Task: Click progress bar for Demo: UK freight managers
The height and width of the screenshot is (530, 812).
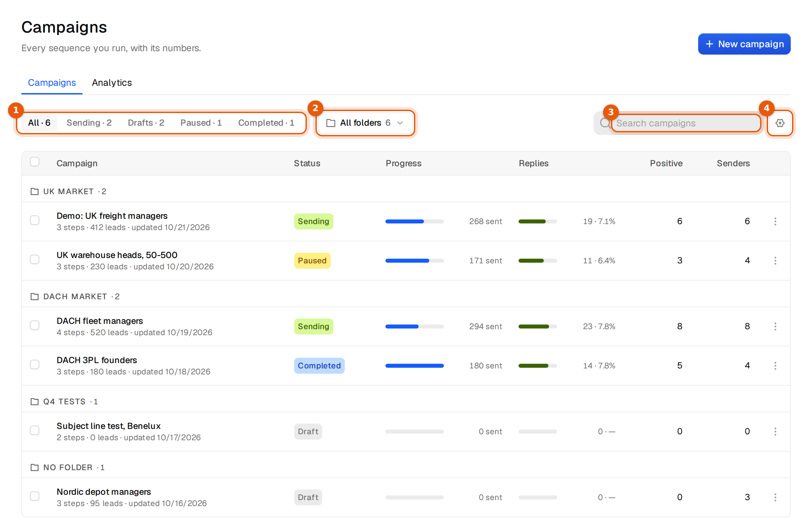Action: click(x=415, y=221)
